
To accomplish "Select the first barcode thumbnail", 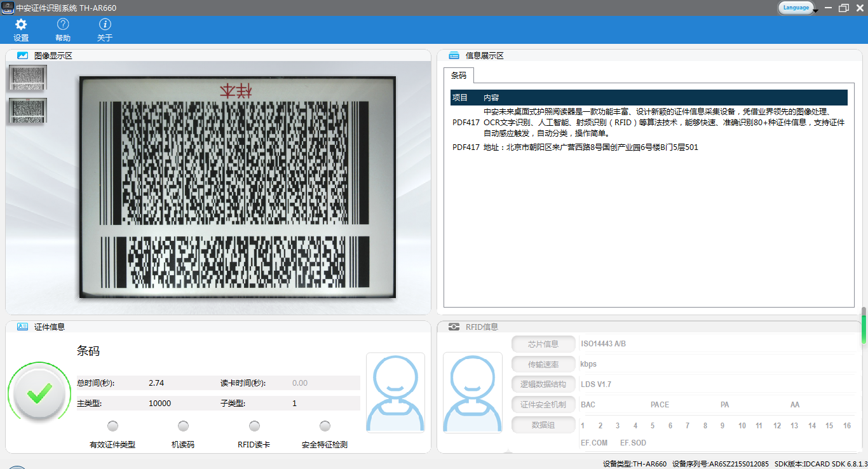I will pyautogui.click(x=28, y=79).
